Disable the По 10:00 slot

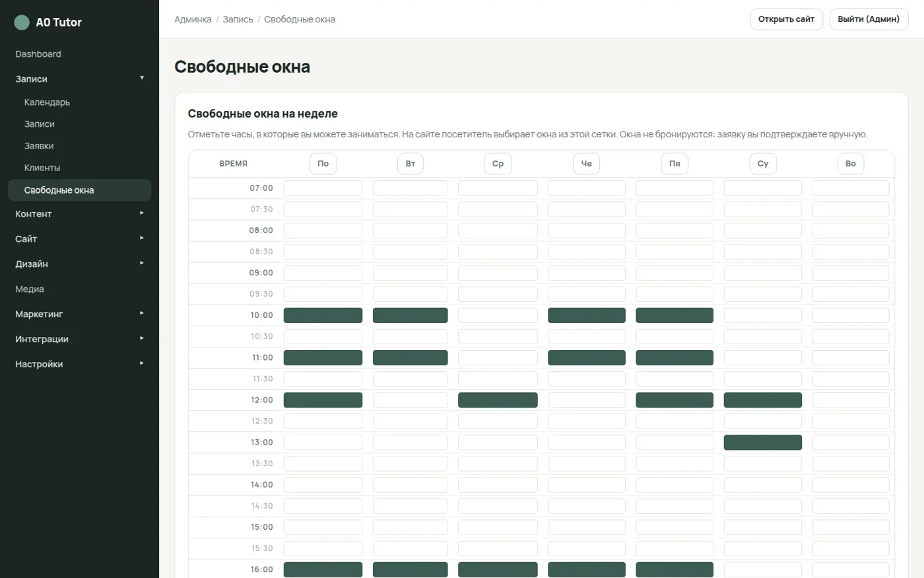(x=323, y=315)
